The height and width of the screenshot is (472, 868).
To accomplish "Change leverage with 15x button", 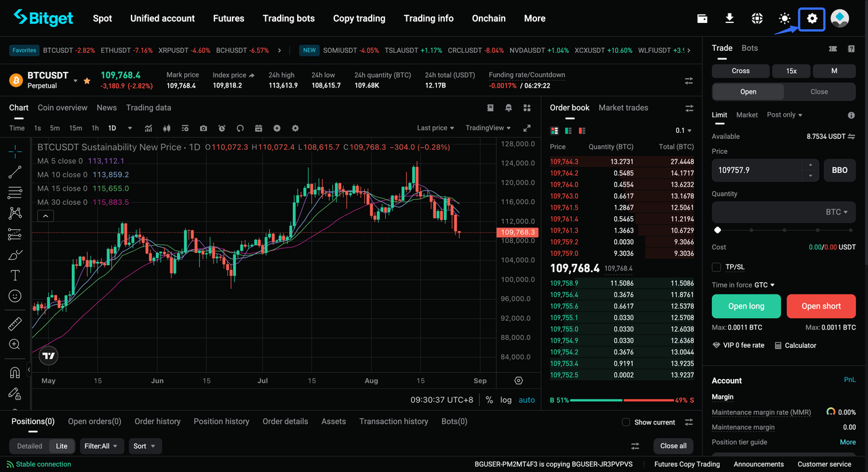I will pos(791,71).
